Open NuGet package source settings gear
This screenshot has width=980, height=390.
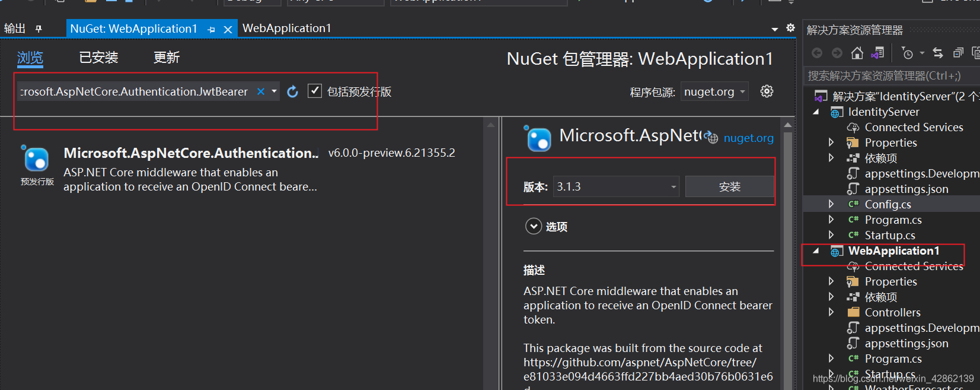pos(767,91)
